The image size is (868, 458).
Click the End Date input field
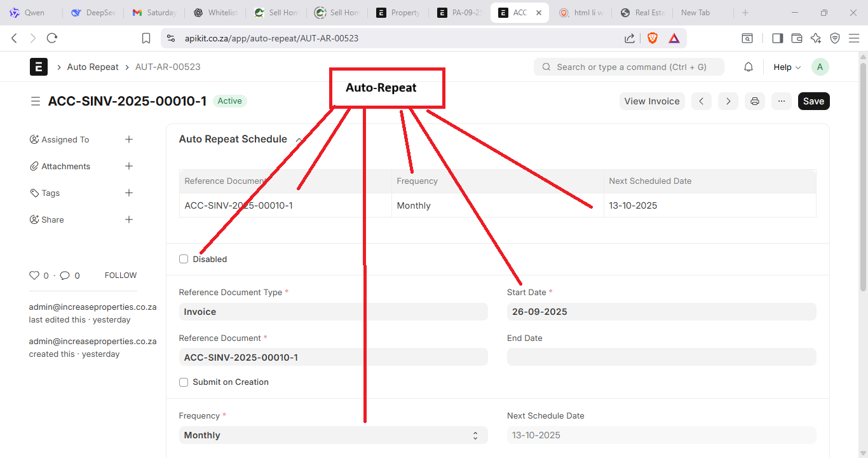661,357
